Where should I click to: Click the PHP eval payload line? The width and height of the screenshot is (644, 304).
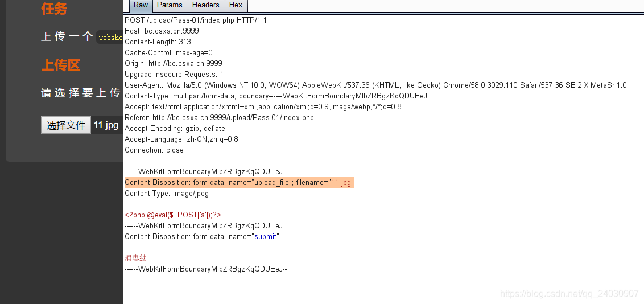pos(173,215)
